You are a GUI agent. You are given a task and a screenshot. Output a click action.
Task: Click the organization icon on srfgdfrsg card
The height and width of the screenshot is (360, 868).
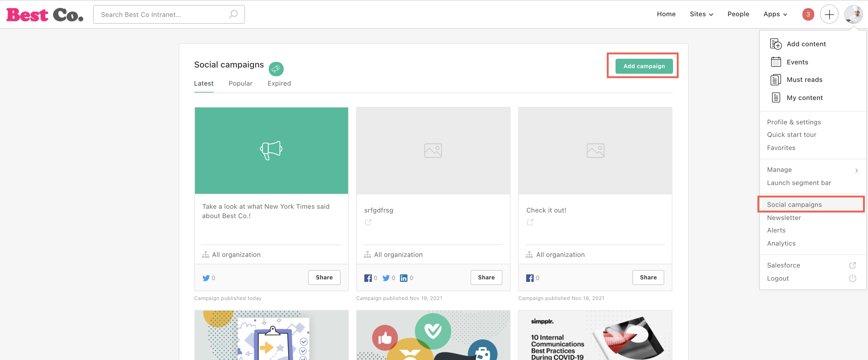367,254
